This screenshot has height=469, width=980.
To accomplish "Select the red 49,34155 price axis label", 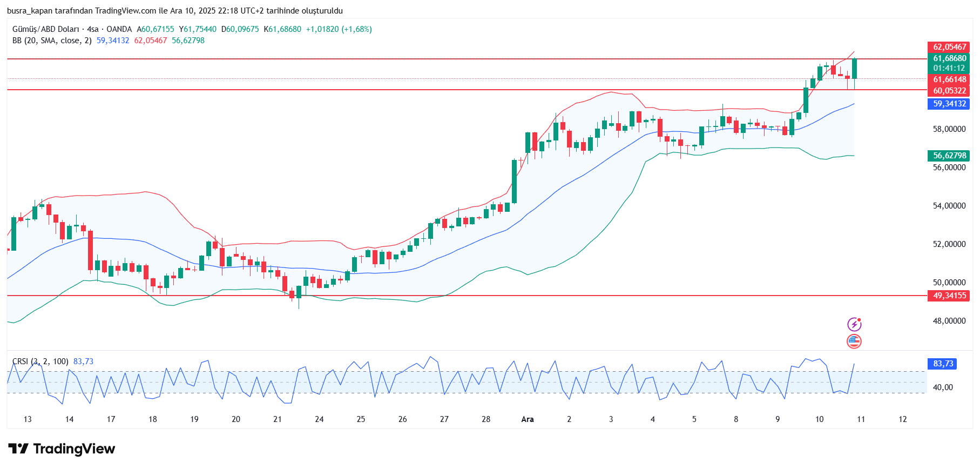I will [949, 296].
